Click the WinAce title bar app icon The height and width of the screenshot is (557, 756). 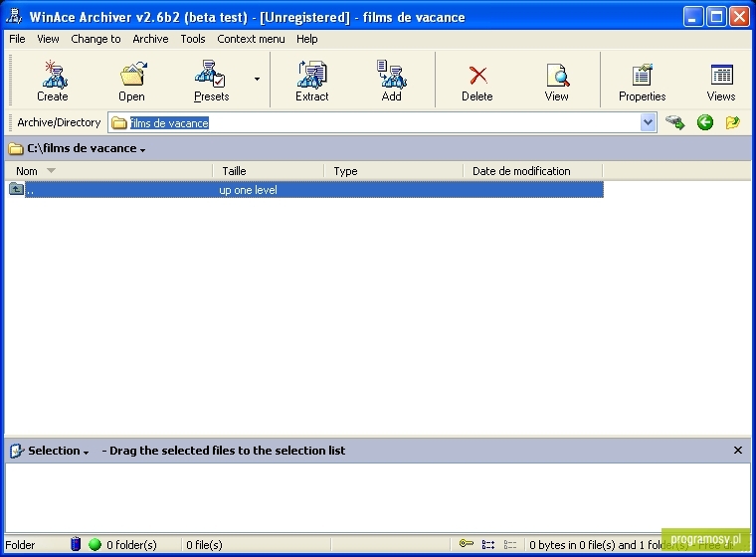point(14,16)
